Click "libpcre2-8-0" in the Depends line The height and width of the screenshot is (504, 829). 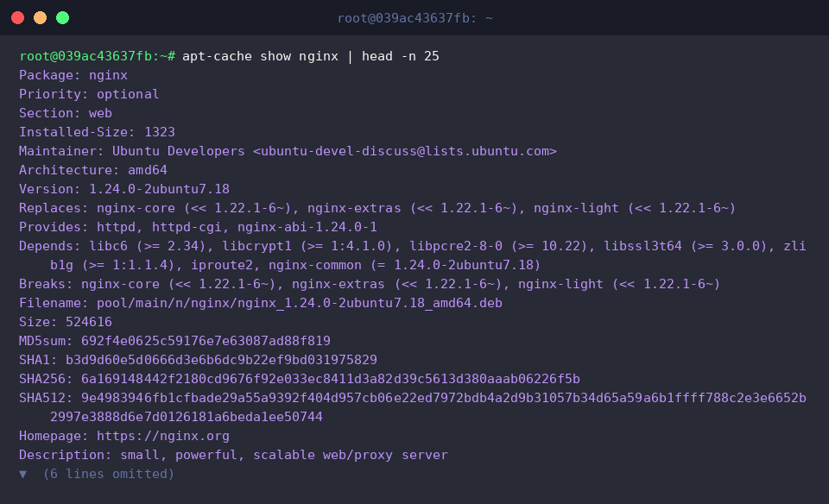click(456, 246)
